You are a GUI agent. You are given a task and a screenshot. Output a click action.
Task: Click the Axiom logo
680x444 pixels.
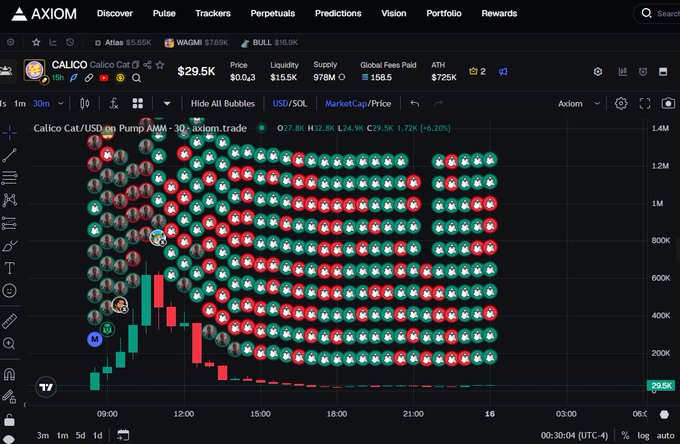tap(44, 14)
